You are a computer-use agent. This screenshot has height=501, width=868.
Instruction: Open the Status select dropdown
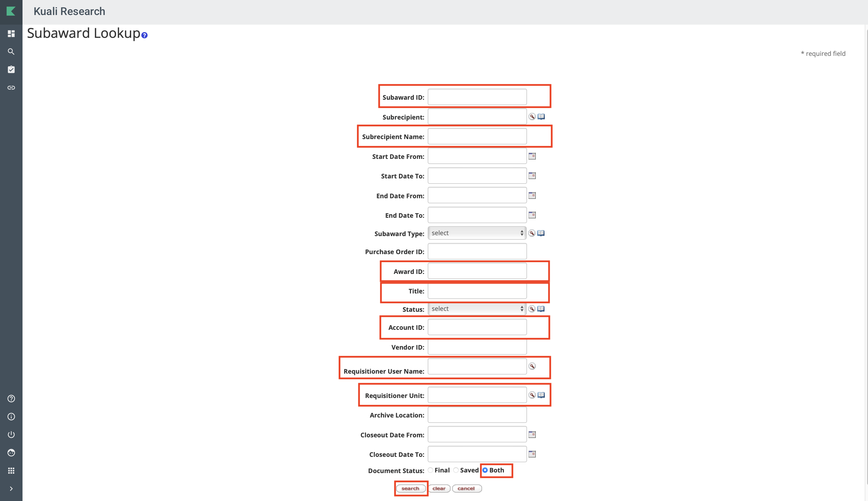pyautogui.click(x=477, y=309)
